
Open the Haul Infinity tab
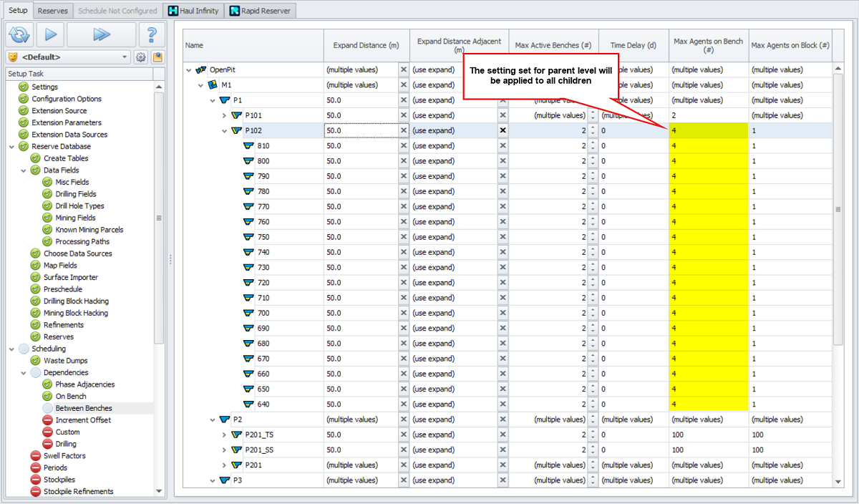[x=193, y=11]
